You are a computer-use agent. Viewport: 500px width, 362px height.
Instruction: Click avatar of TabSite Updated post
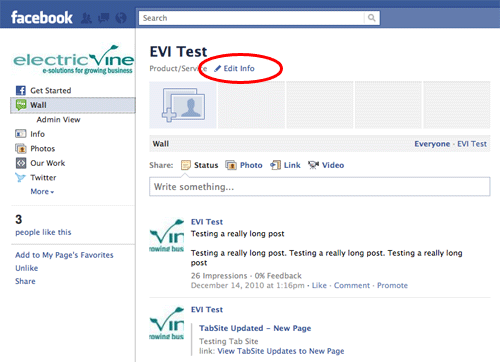(167, 323)
